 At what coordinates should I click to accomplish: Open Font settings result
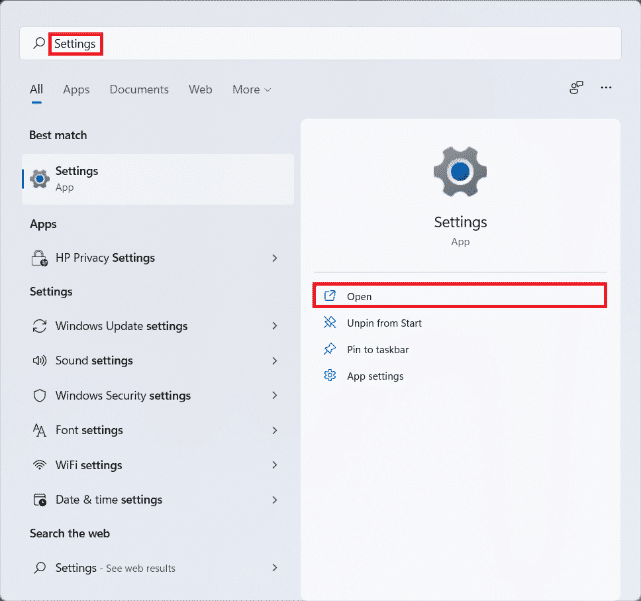158,430
